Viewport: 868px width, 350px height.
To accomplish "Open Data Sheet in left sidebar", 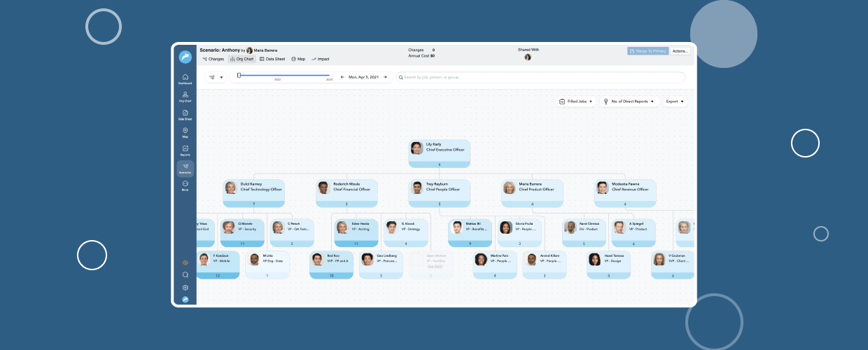I will (x=185, y=114).
